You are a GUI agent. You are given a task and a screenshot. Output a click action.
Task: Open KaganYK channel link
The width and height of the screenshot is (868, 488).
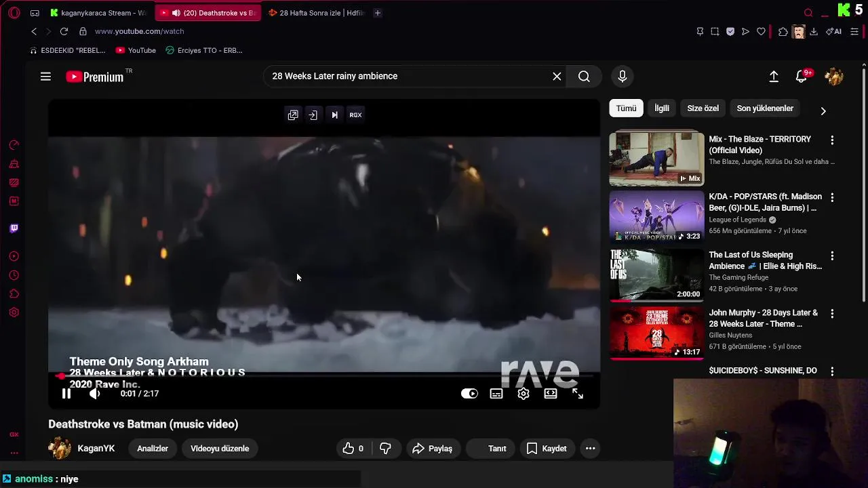[96, 449]
